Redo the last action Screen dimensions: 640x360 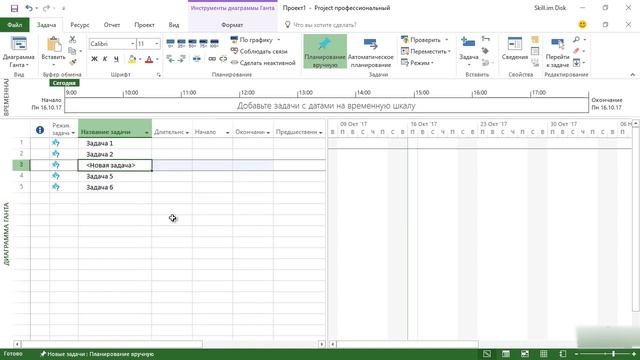pyautogui.click(x=46, y=8)
